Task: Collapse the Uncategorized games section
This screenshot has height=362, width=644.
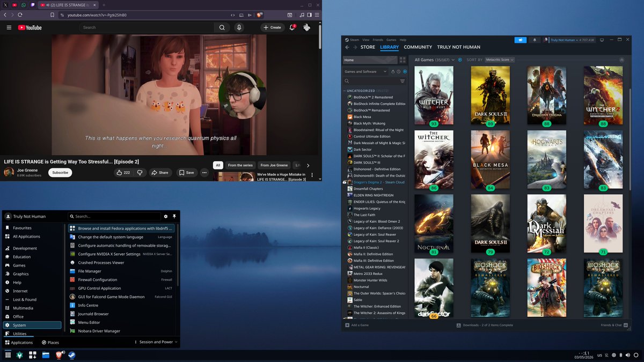Action: tap(345, 91)
